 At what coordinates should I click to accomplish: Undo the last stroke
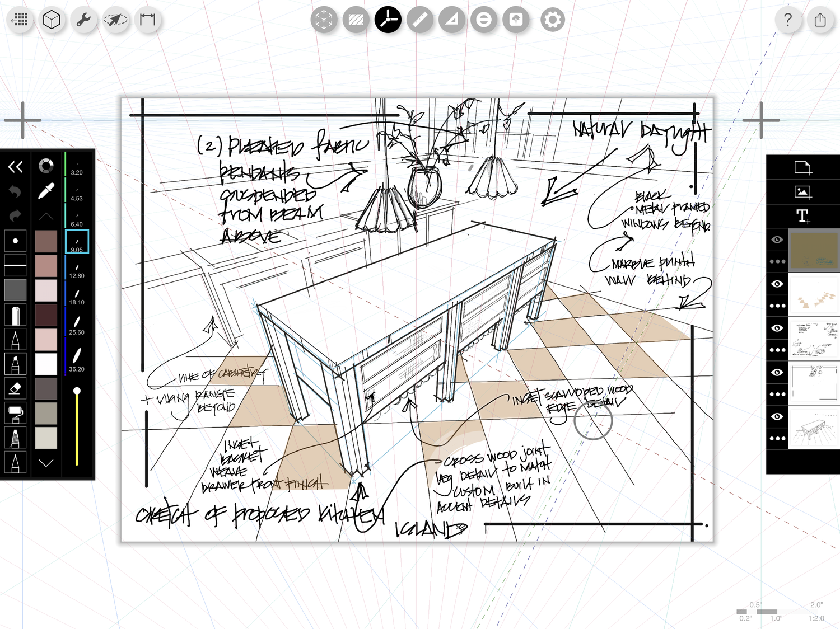coord(15,191)
